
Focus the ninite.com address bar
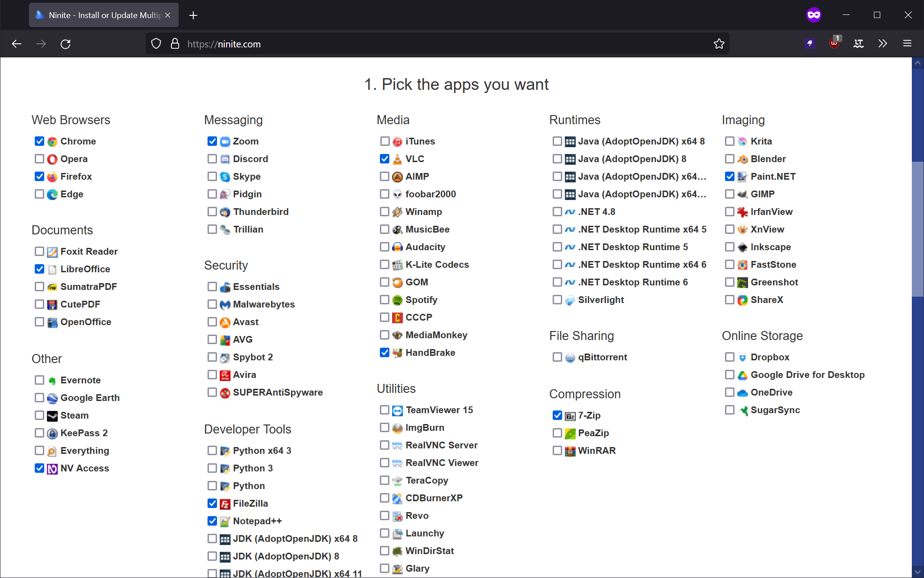(x=406, y=44)
